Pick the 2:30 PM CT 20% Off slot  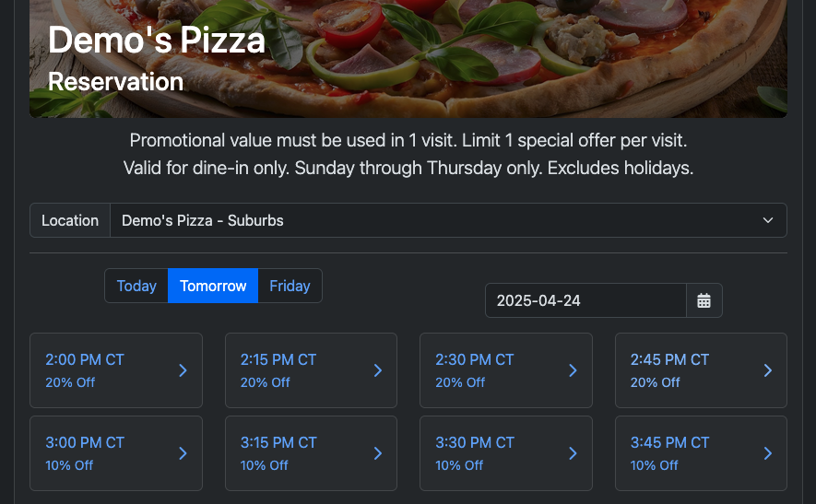click(x=506, y=370)
